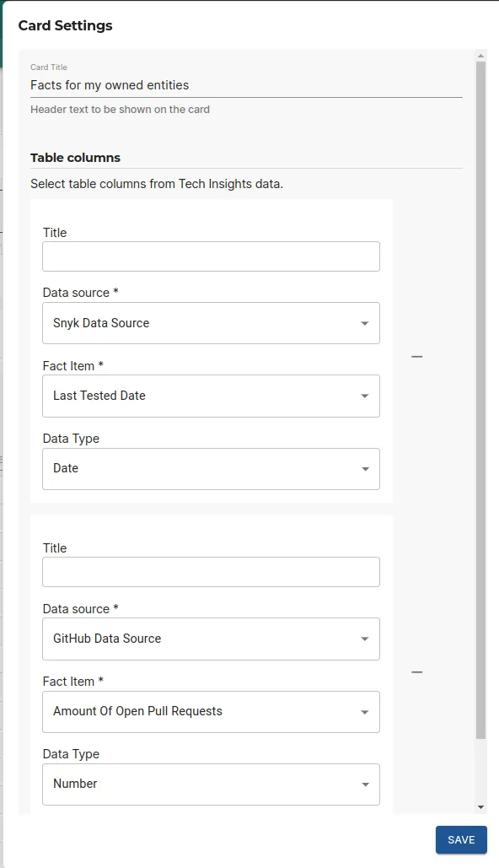Click the second column's empty Title field
This screenshot has height=868, width=499.
[211, 571]
